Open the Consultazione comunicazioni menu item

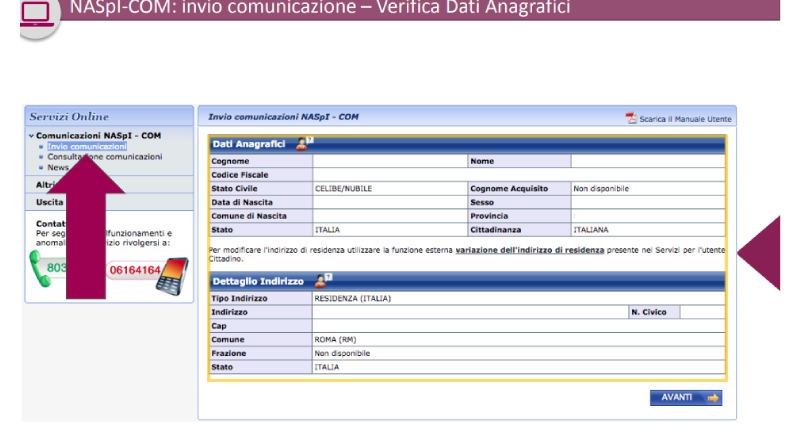coord(105,157)
